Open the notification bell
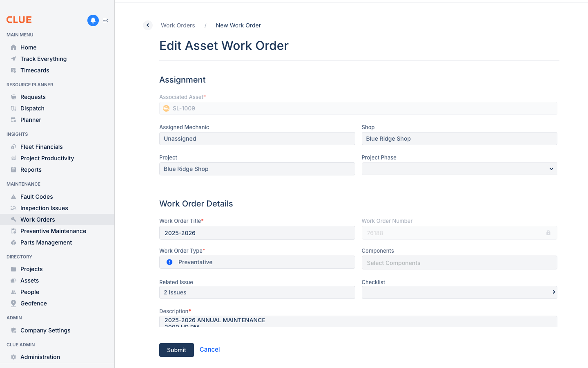This screenshot has height=368, width=588. (x=93, y=20)
